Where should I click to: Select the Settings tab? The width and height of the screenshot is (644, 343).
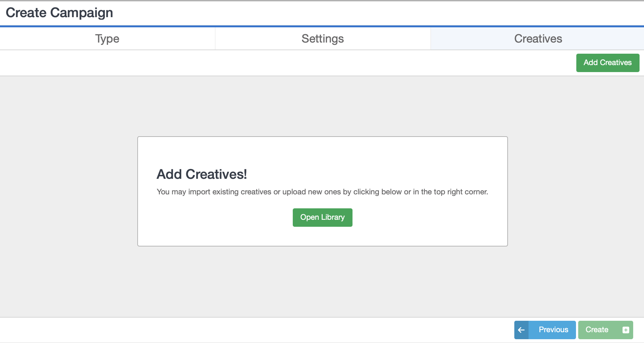pos(322,38)
